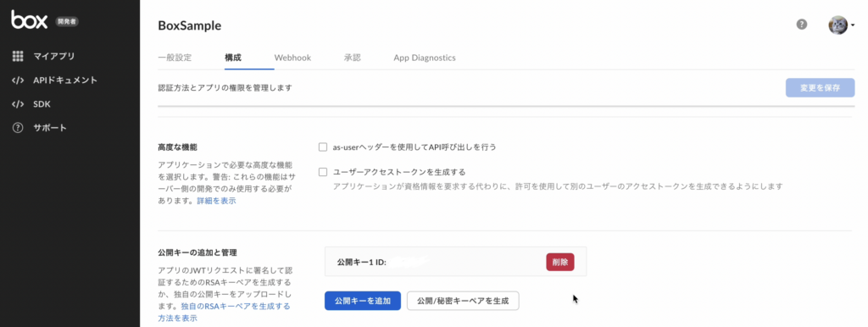The height and width of the screenshot is (327, 868).
Task: Click the 変更を保存 button
Action: click(x=820, y=88)
